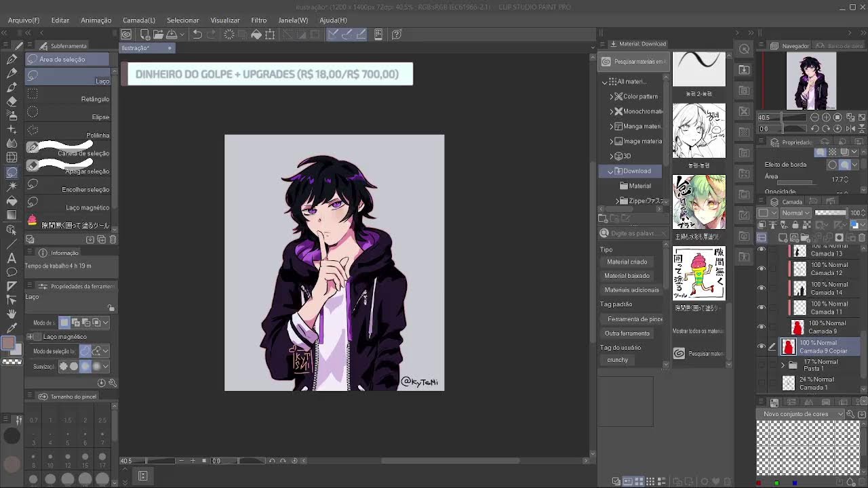Screen dimensions: 868x488
Task: Hide the Camada 11 layer eye
Action: [x=762, y=308]
